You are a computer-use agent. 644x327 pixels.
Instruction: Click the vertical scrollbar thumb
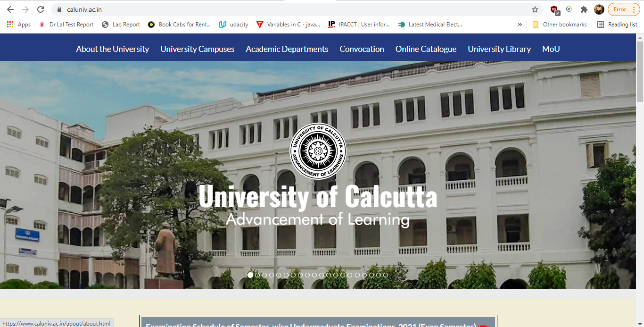tap(640, 71)
